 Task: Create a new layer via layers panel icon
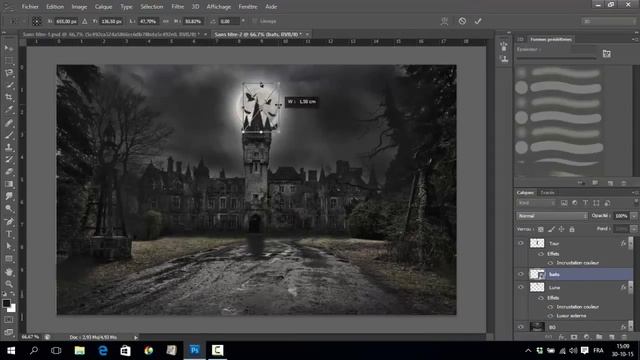pyautogui.click(x=611, y=337)
